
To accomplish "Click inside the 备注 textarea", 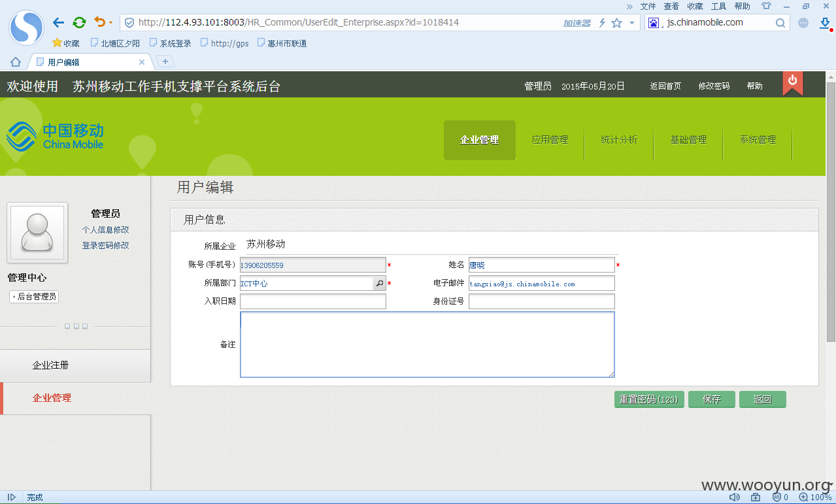I will 427,344.
